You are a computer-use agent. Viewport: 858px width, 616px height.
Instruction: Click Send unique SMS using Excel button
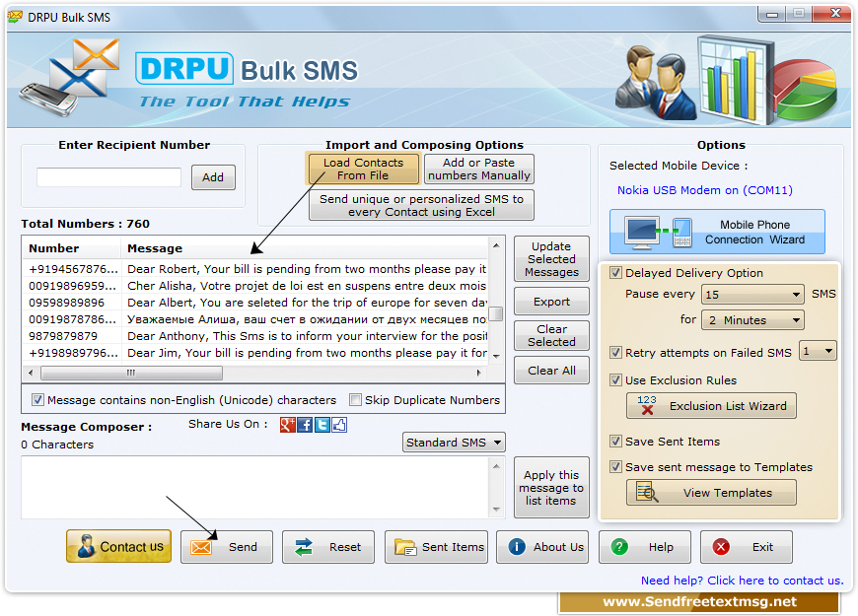click(x=421, y=205)
